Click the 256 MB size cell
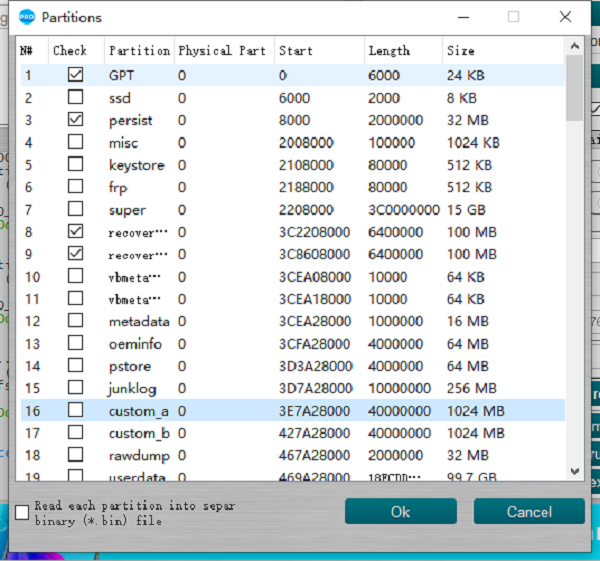600x561 pixels. pyautogui.click(x=471, y=388)
